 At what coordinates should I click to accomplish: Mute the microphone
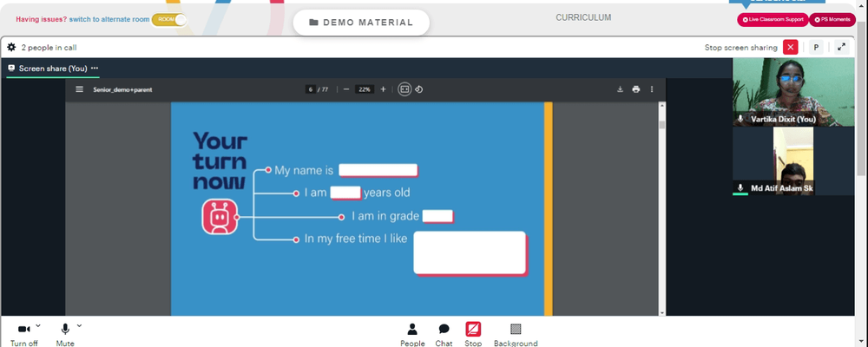point(65,334)
